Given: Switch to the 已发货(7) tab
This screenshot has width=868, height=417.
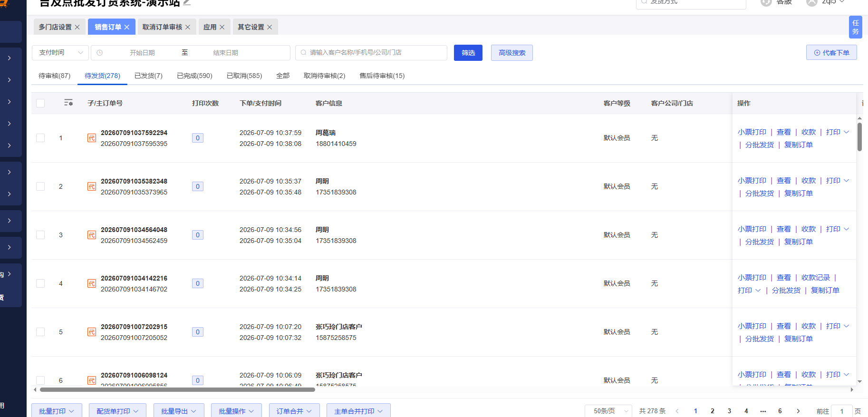Looking at the screenshot, I should coord(148,76).
